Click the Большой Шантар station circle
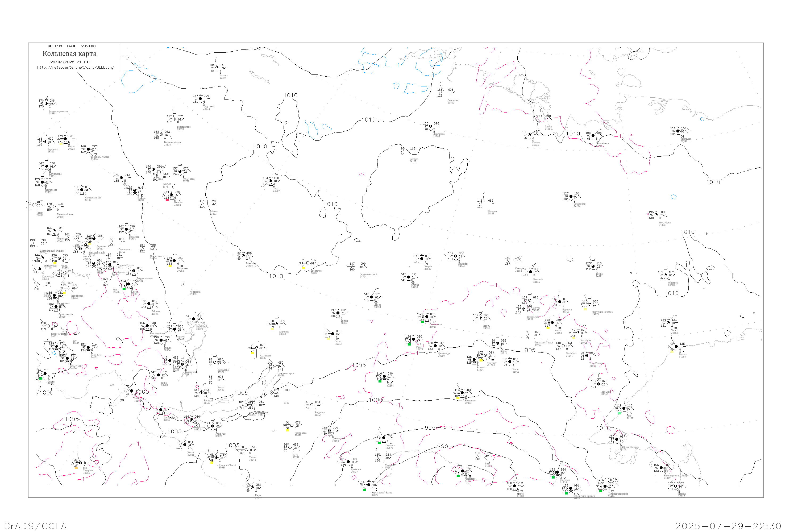798x532 pixels. [x=617, y=439]
